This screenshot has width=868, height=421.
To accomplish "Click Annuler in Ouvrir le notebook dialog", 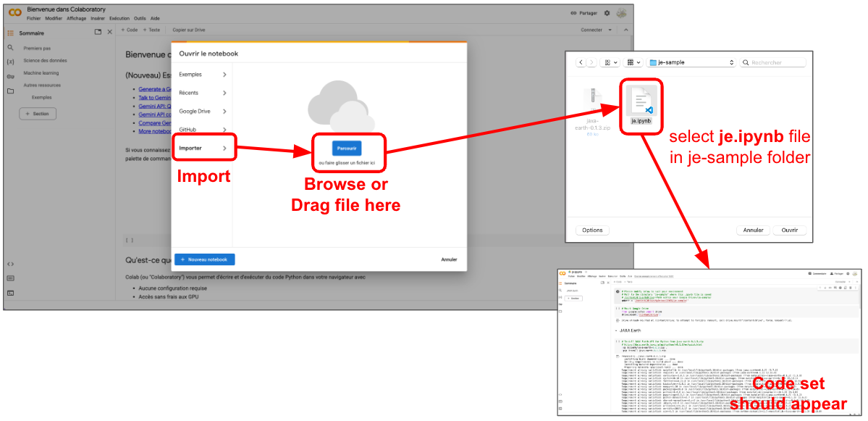I will pos(449,259).
